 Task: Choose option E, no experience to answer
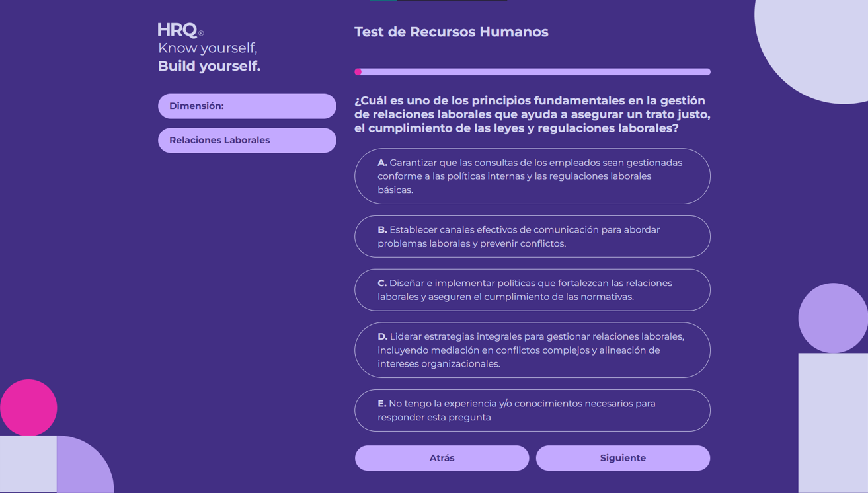[532, 410]
